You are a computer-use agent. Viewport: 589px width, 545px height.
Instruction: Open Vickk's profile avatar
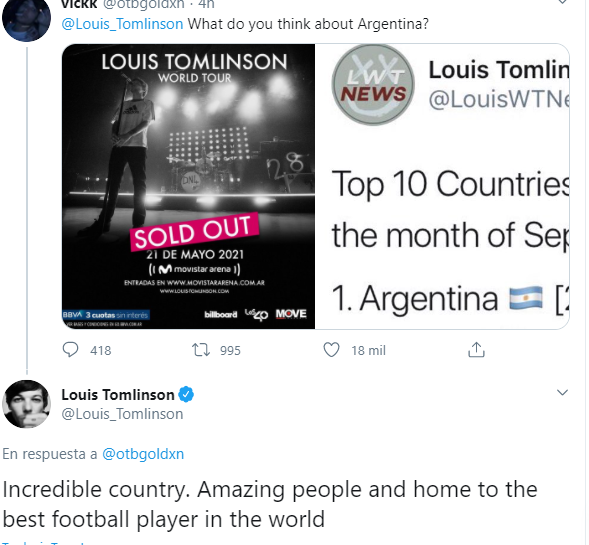click(26, 19)
